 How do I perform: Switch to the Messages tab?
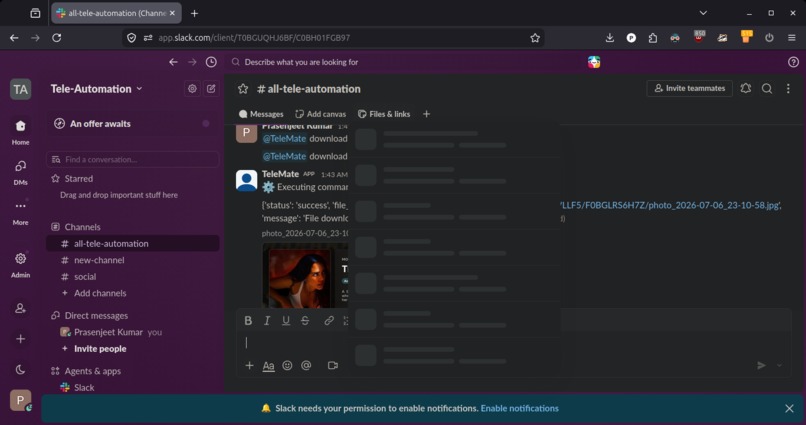point(261,114)
